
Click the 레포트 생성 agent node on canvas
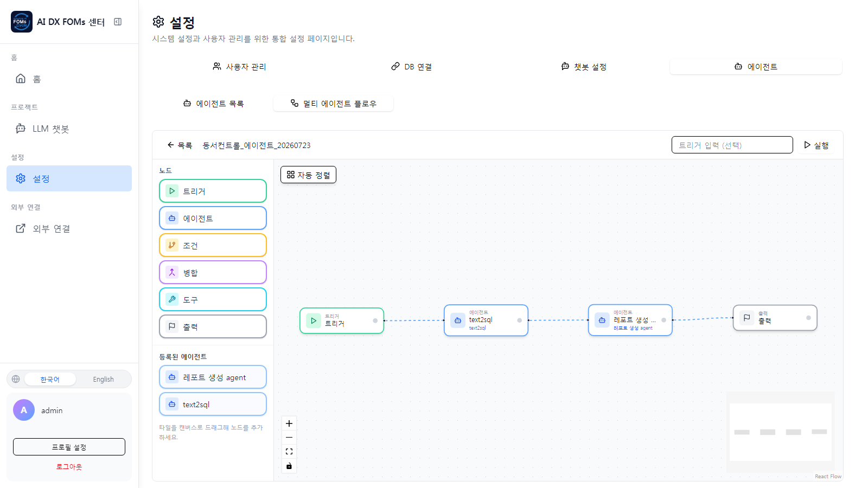click(x=630, y=320)
